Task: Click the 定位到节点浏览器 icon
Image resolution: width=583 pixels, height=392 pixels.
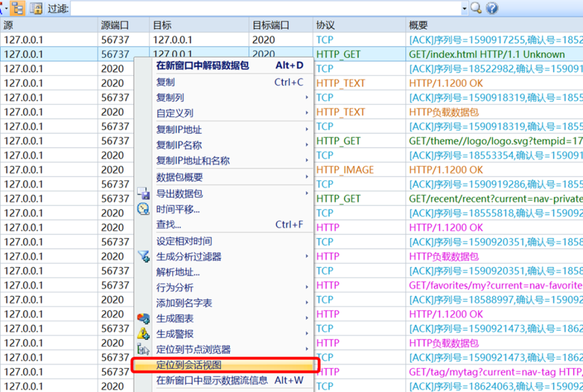Action: 143,349
